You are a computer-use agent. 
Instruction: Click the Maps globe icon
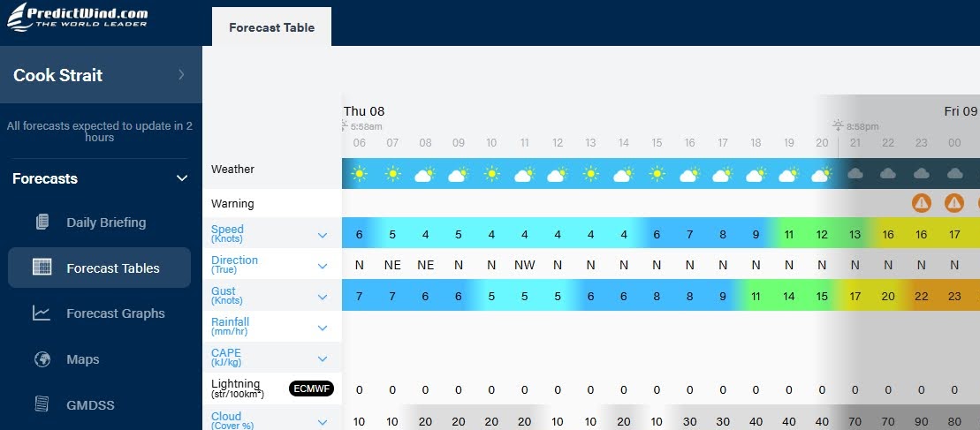point(42,359)
